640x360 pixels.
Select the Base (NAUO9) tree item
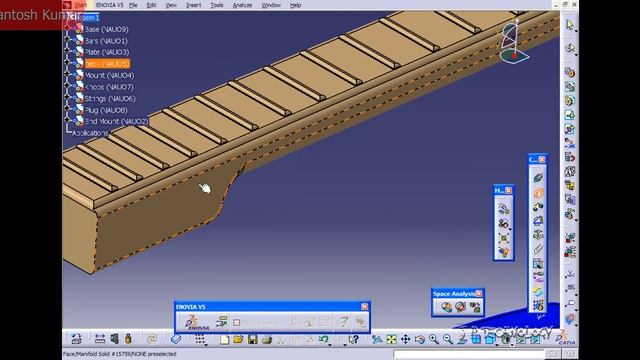point(106,29)
